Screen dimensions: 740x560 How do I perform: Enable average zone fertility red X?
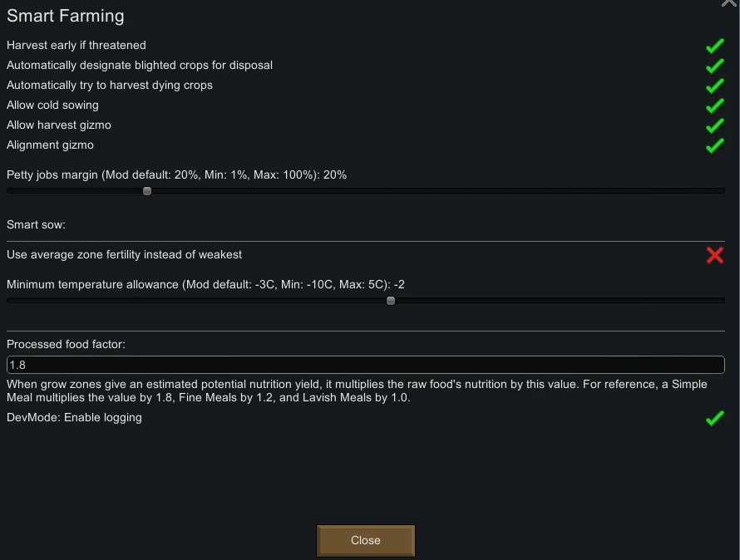tap(714, 255)
